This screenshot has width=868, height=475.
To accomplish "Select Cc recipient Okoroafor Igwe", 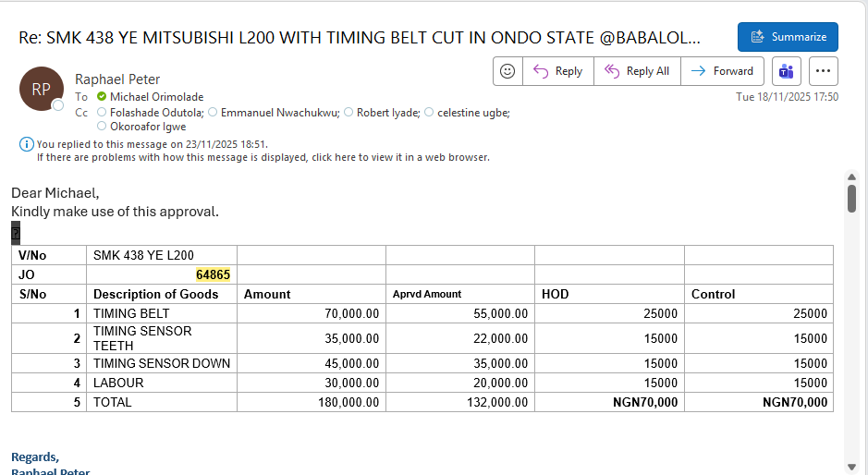I will click(148, 127).
